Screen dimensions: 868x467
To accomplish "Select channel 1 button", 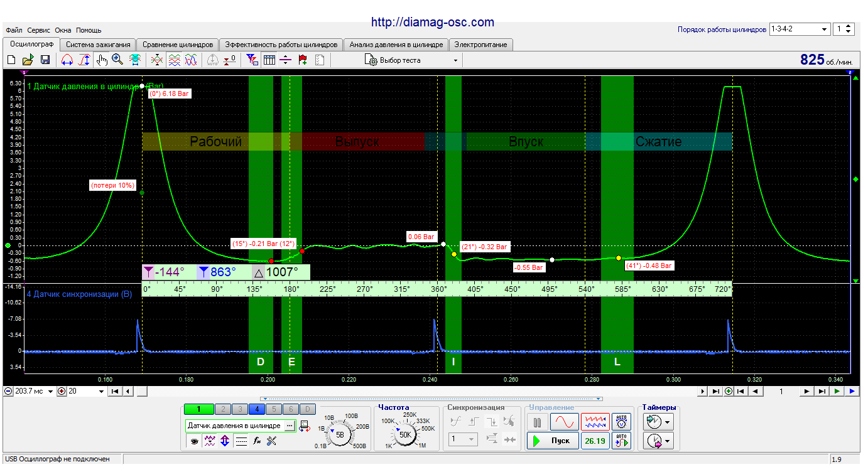I will [x=198, y=409].
